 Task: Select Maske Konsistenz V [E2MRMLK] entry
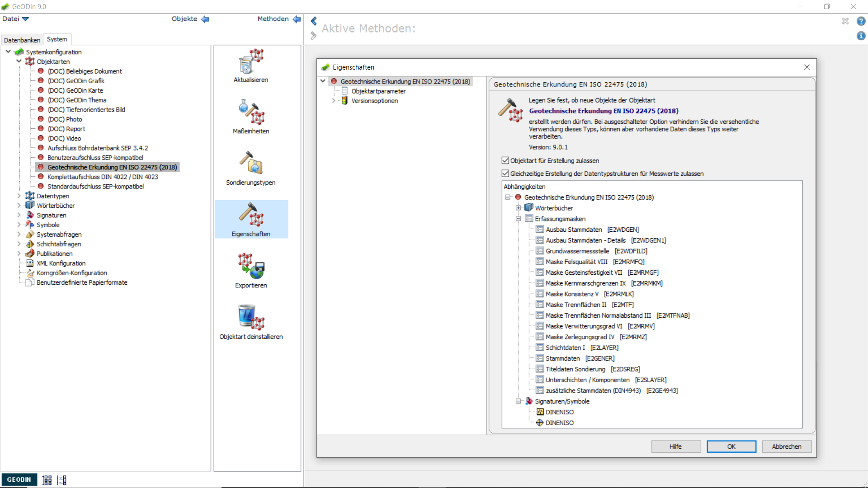590,294
